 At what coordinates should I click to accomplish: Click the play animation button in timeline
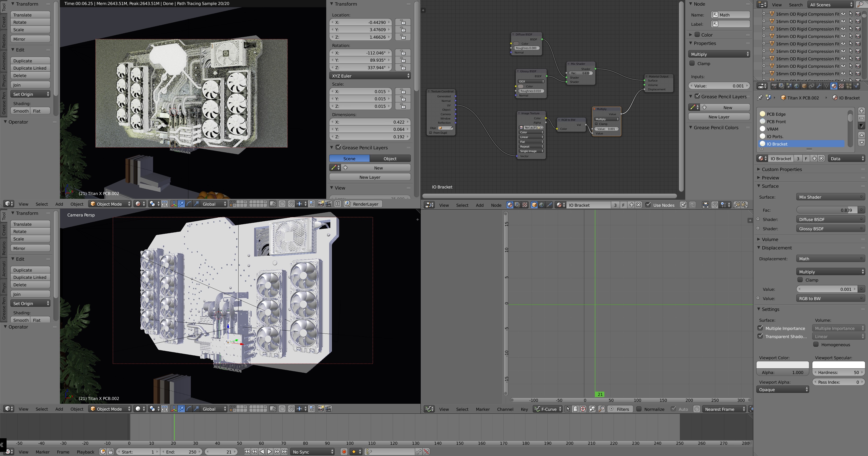pyautogui.click(x=269, y=452)
